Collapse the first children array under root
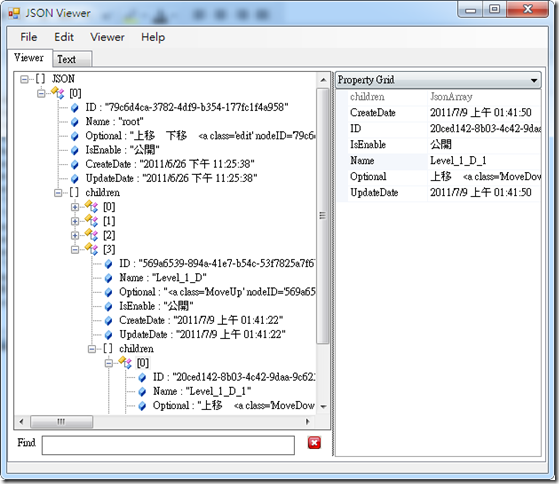The image size is (559, 484). pyautogui.click(x=58, y=193)
